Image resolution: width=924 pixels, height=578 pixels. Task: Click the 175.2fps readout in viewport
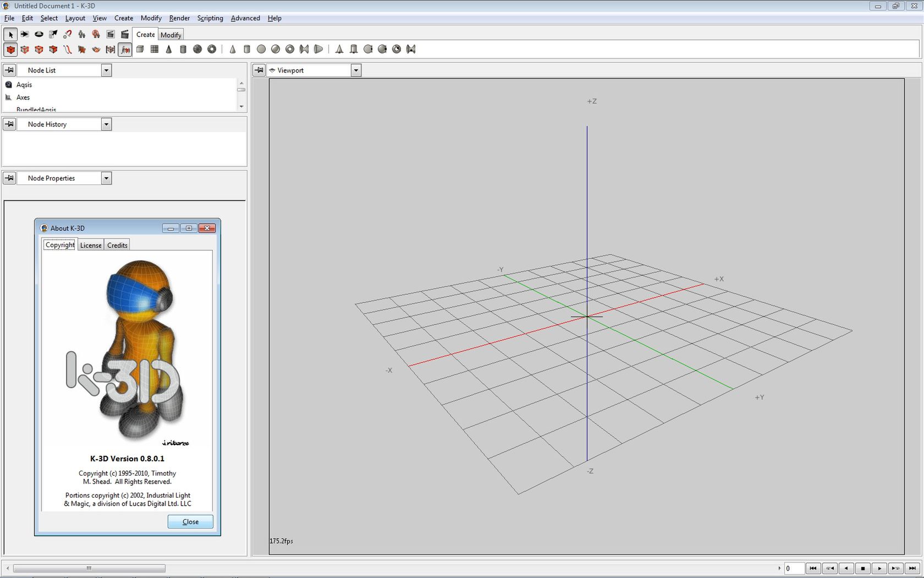(281, 541)
